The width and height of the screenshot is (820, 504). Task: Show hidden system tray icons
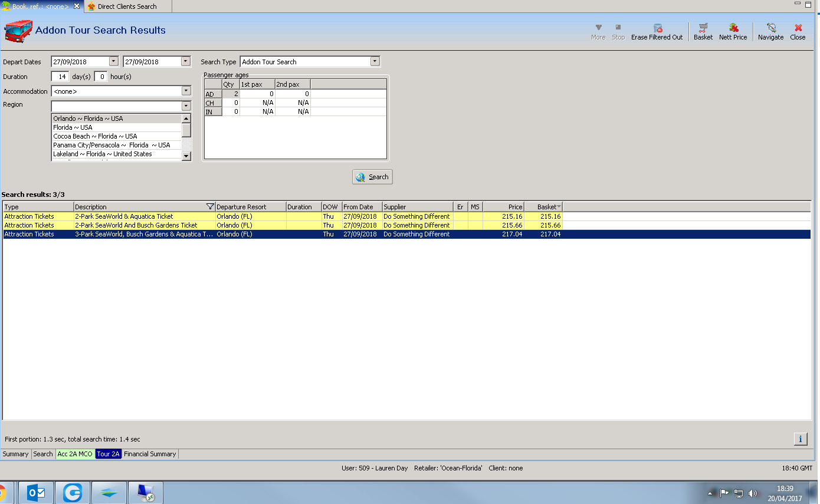pos(710,493)
